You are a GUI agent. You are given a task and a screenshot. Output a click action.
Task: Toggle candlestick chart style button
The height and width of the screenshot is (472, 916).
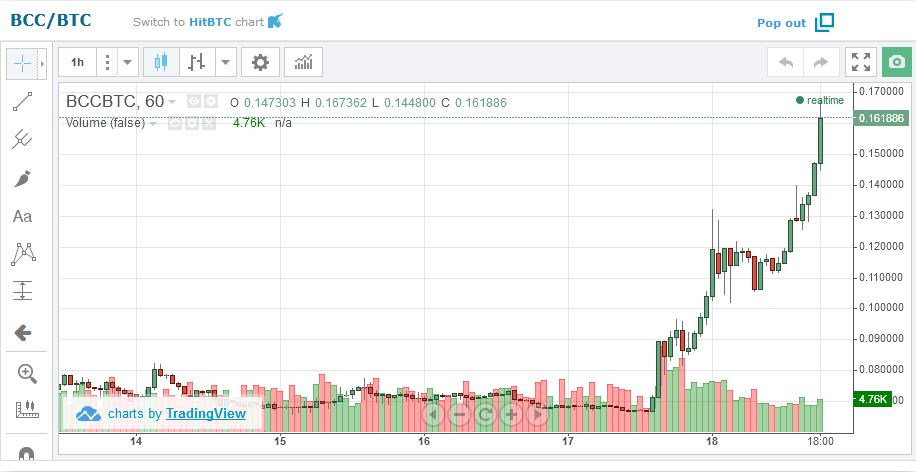[161, 62]
